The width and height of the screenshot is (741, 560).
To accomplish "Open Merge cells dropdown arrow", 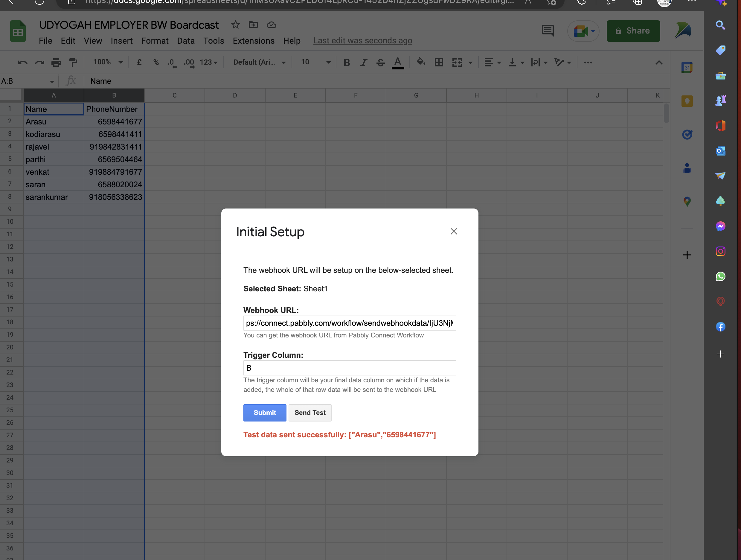I will tap(470, 63).
